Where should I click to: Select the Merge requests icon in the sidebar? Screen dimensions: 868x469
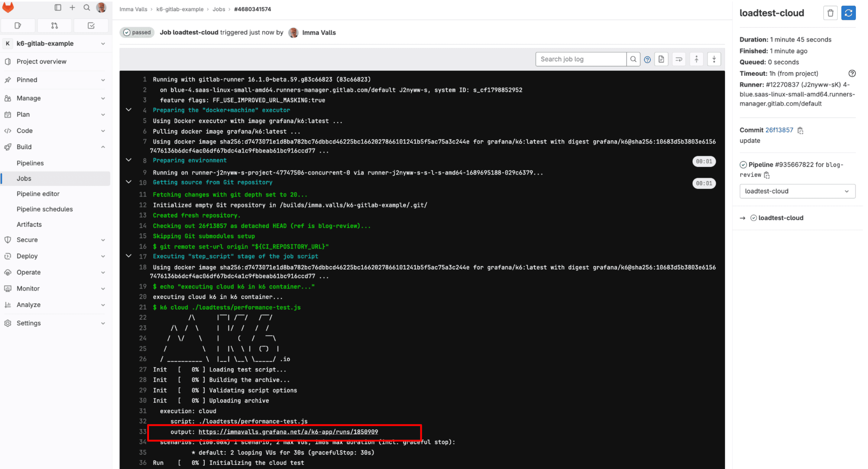54,25
